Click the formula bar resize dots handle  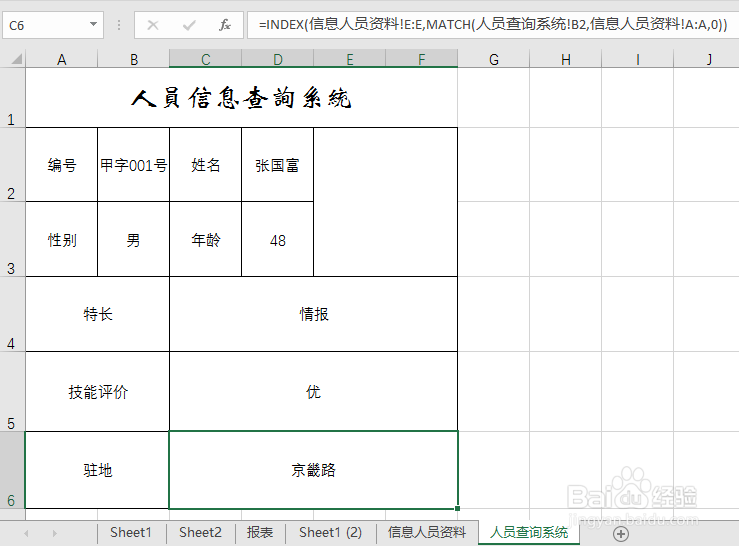(119, 25)
